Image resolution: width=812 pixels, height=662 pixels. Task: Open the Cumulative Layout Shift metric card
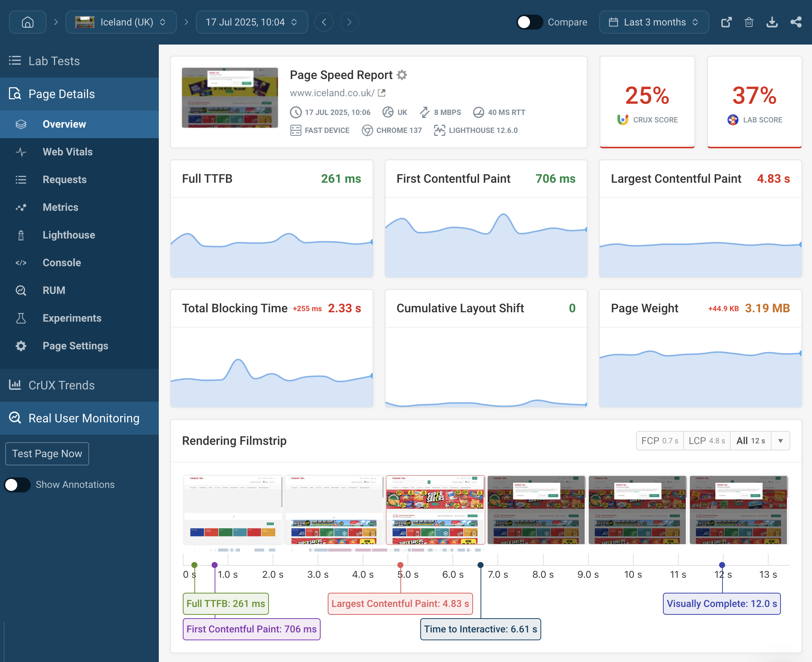click(486, 348)
